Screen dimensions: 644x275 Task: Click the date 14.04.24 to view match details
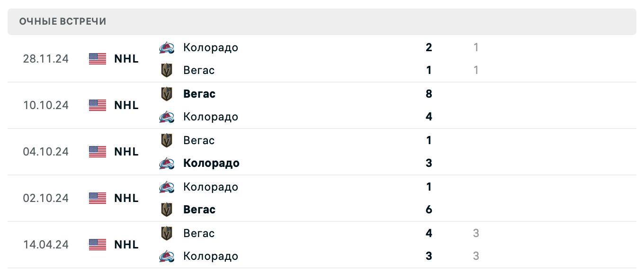click(46, 245)
